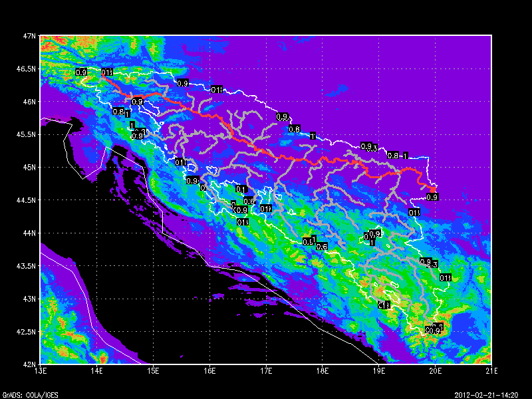Select the 16E longitude label

tap(209, 371)
